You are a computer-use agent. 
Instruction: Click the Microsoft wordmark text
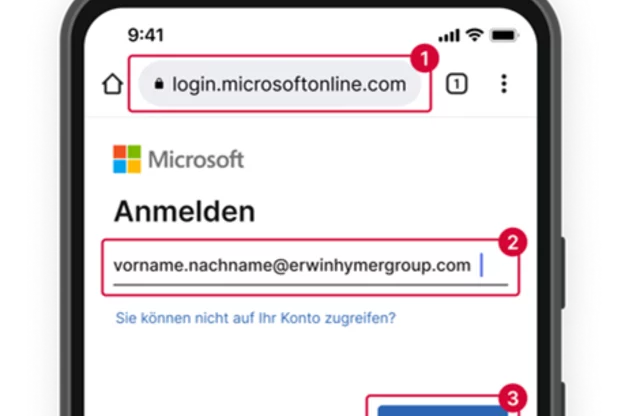tap(196, 159)
